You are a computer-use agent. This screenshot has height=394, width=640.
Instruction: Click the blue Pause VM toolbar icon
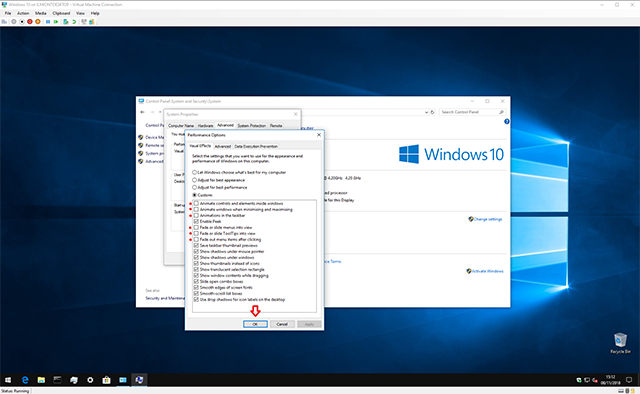point(48,22)
